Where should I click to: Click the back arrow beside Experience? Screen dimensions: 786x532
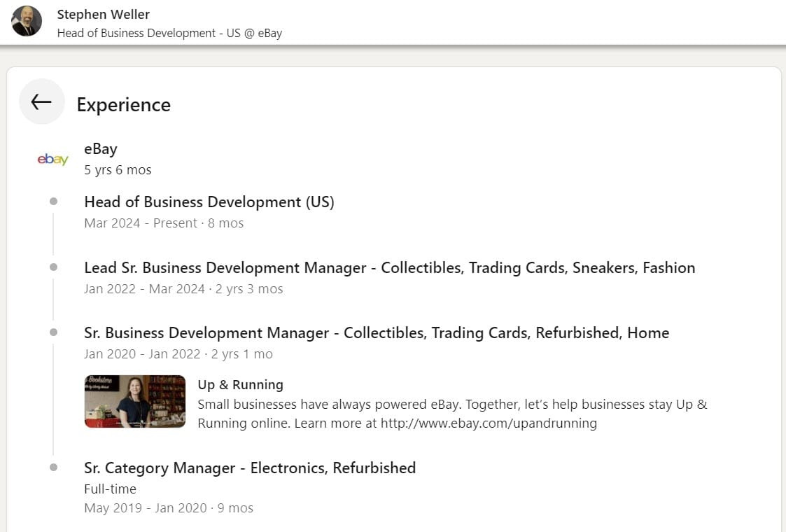coord(41,101)
